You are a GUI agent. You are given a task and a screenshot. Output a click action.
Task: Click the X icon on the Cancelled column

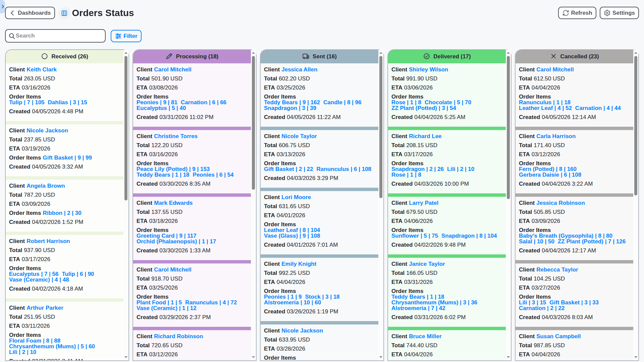point(554,56)
